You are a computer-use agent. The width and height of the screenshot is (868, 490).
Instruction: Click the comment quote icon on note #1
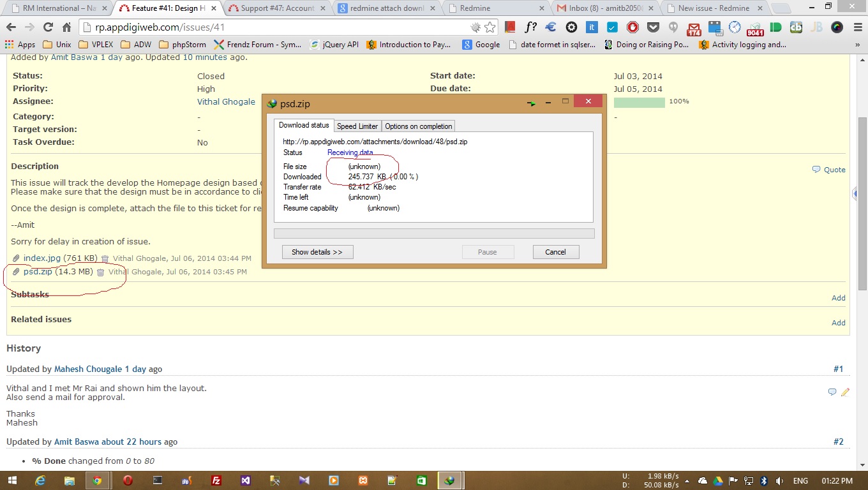point(832,392)
